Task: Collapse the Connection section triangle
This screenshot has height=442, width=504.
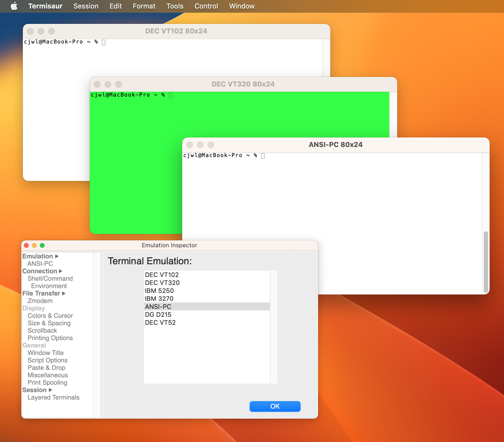Action: pos(61,271)
